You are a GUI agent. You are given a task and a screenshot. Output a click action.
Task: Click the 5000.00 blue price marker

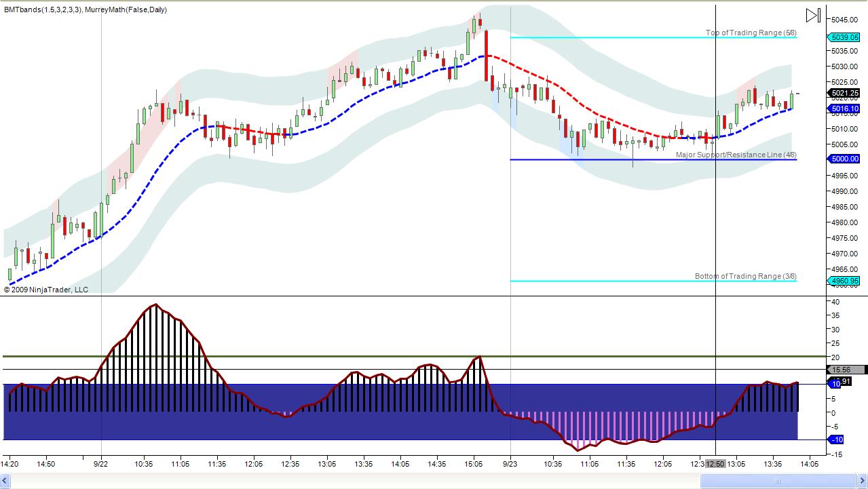844,159
